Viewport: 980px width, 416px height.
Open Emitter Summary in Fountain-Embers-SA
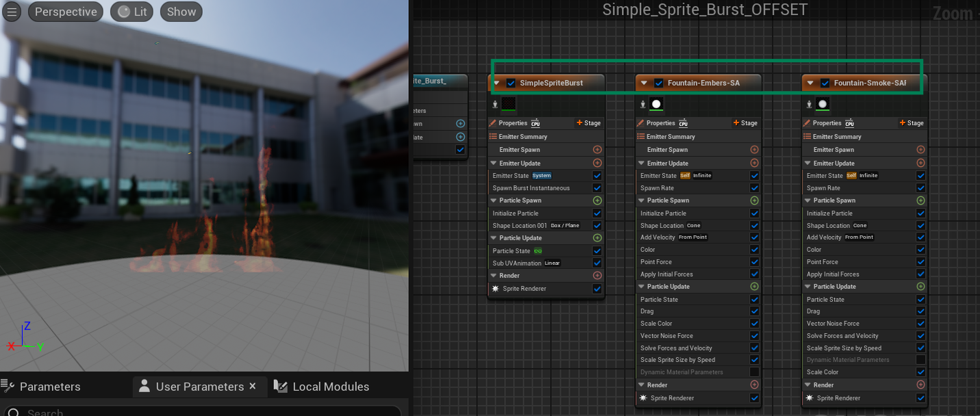coord(670,136)
